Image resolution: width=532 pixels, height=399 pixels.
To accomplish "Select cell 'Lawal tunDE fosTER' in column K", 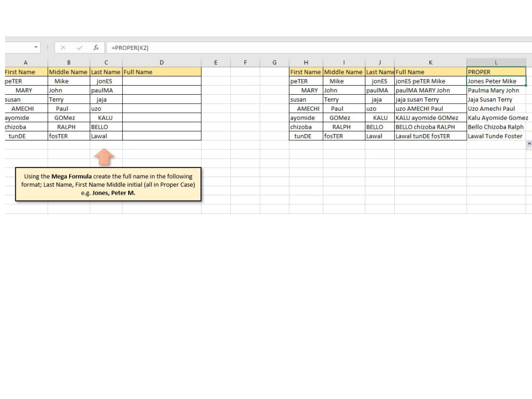I will [x=430, y=136].
